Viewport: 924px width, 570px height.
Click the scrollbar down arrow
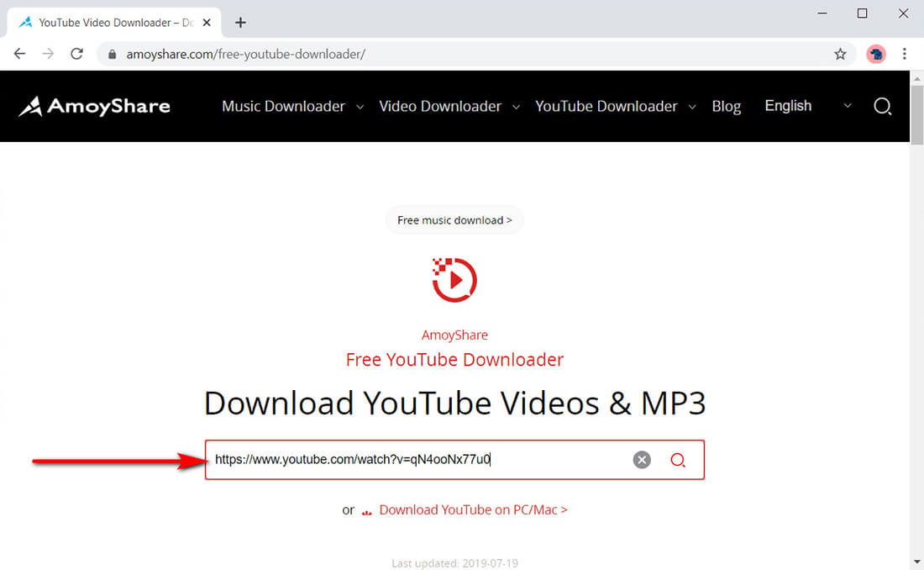point(917,562)
